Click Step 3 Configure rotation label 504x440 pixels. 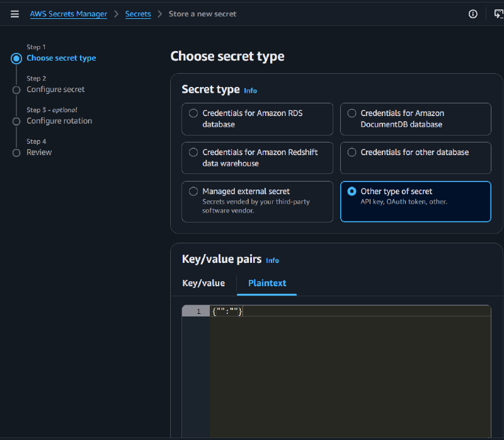(59, 121)
